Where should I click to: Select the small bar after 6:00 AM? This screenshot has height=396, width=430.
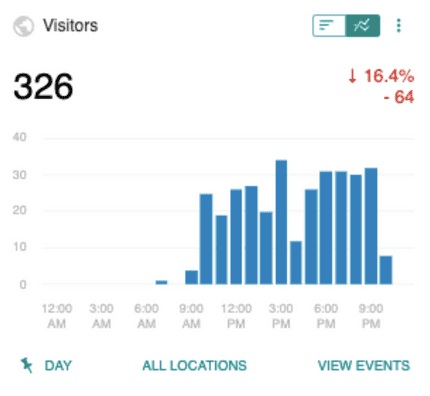tap(161, 282)
